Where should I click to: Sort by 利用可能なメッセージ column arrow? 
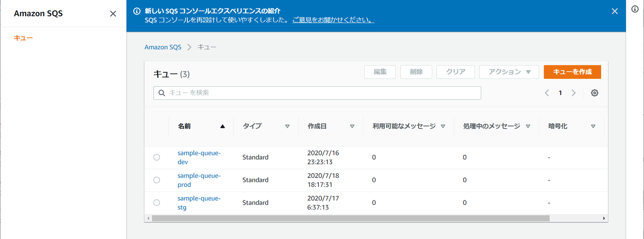click(443, 126)
